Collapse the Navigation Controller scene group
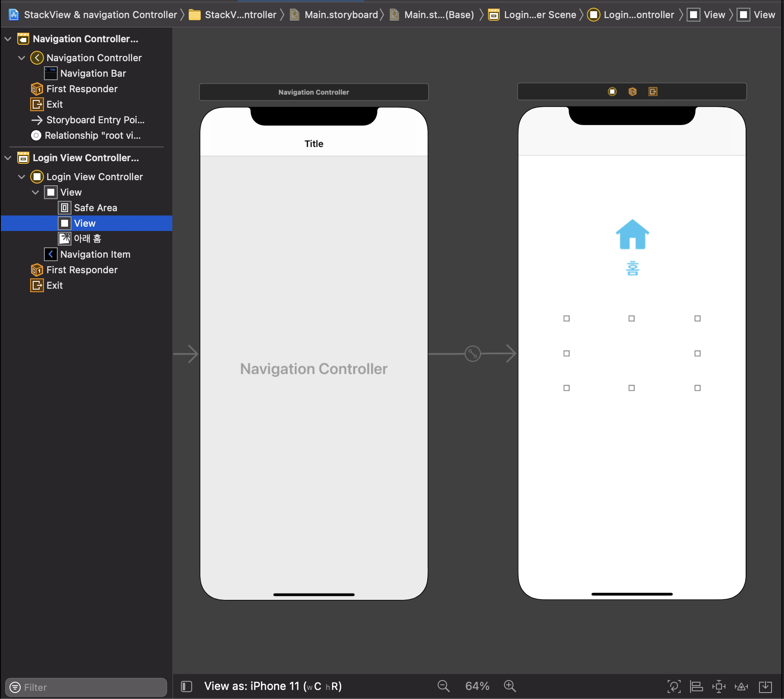784x699 pixels. tap(8, 39)
